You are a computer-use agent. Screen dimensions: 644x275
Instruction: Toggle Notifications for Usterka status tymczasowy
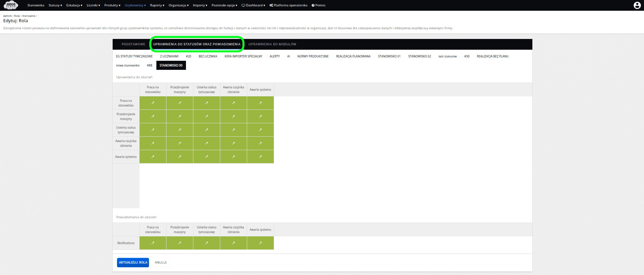coord(206,243)
